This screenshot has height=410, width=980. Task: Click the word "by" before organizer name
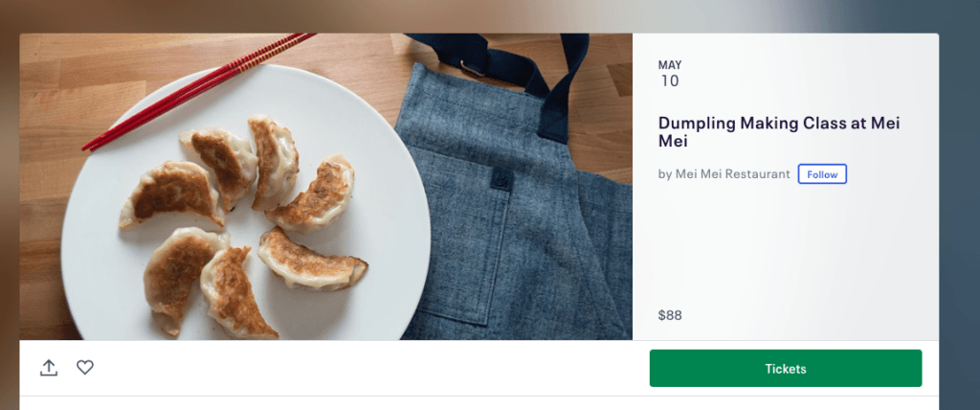[x=665, y=174]
